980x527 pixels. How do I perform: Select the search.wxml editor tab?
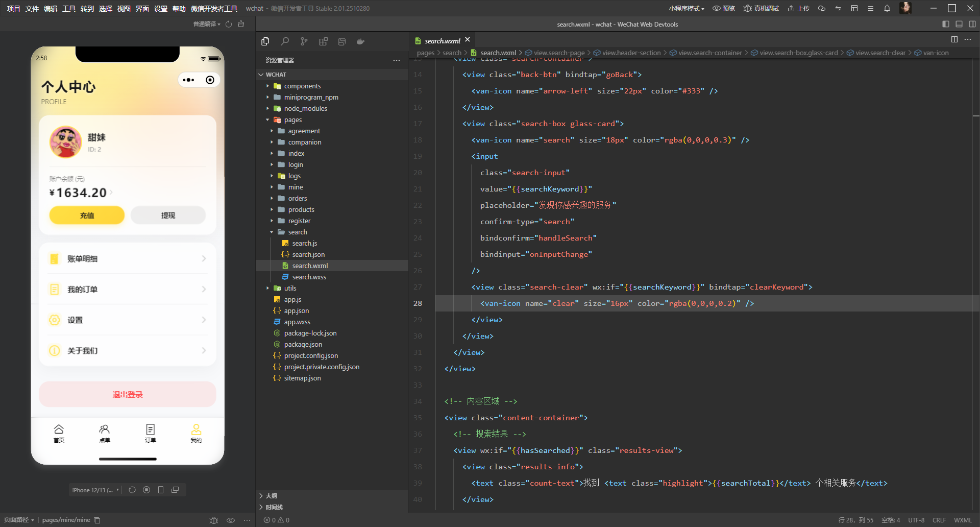[442, 41]
